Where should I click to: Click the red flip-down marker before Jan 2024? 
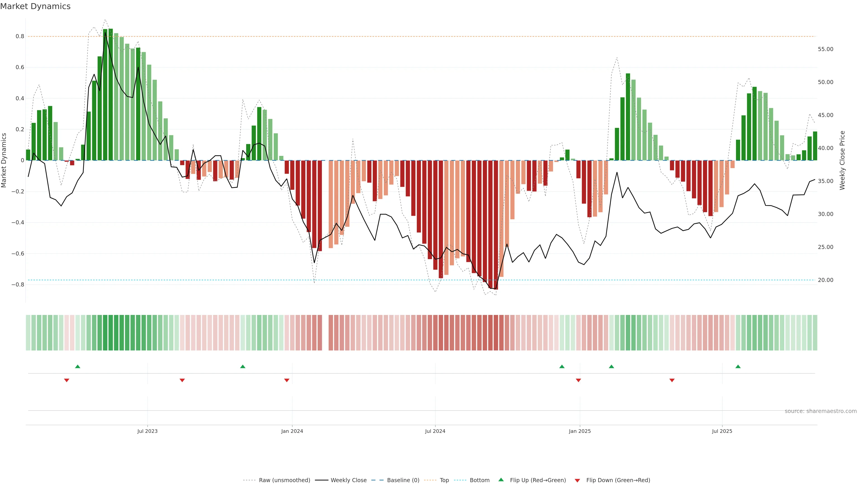tap(287, 380)
